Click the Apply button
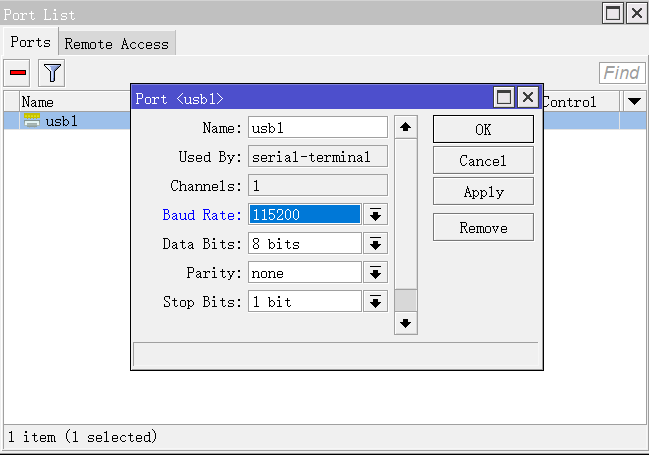 click(483, 192)
